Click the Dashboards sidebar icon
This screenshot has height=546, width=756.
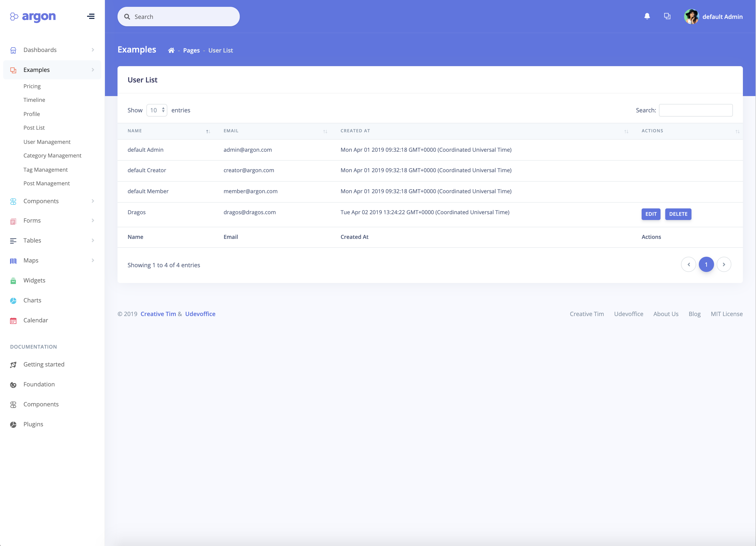click(13, 50)
